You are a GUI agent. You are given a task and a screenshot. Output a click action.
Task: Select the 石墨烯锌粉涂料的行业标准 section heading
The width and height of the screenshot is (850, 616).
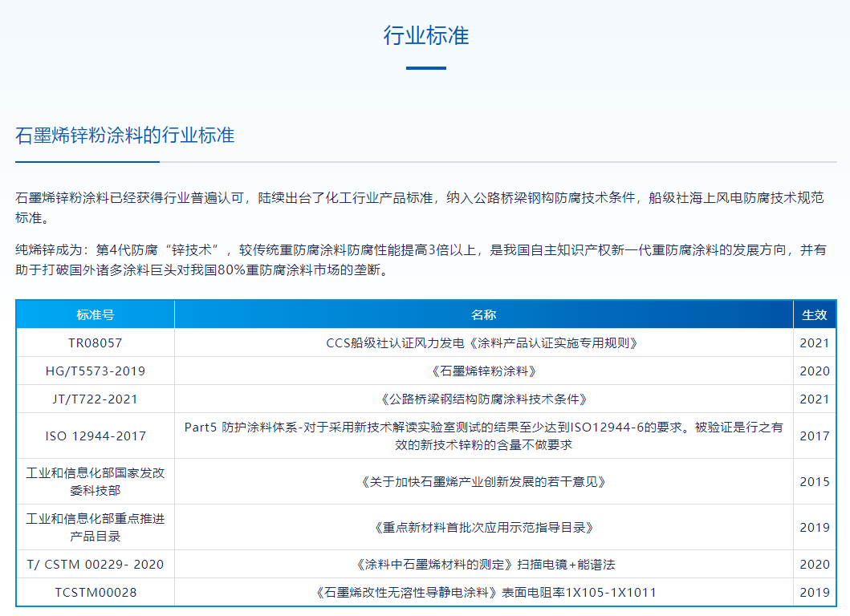125,135
